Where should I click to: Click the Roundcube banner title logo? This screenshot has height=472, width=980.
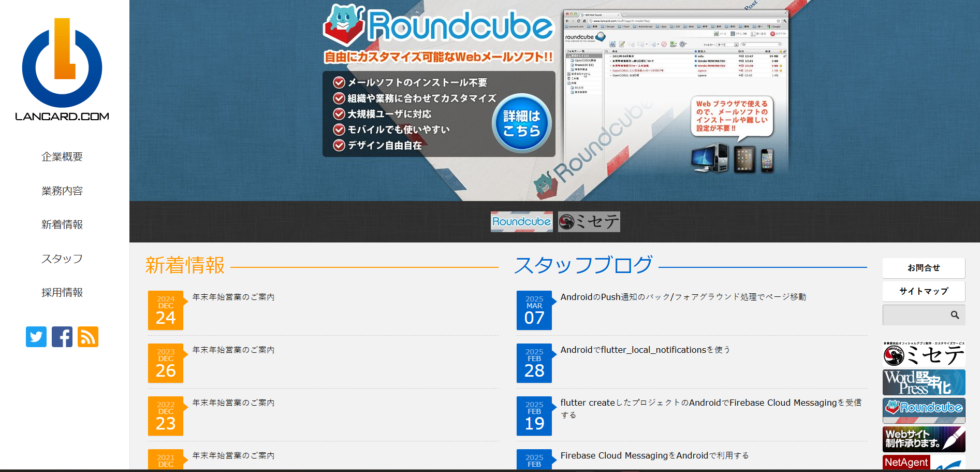[x=438, y=25]
